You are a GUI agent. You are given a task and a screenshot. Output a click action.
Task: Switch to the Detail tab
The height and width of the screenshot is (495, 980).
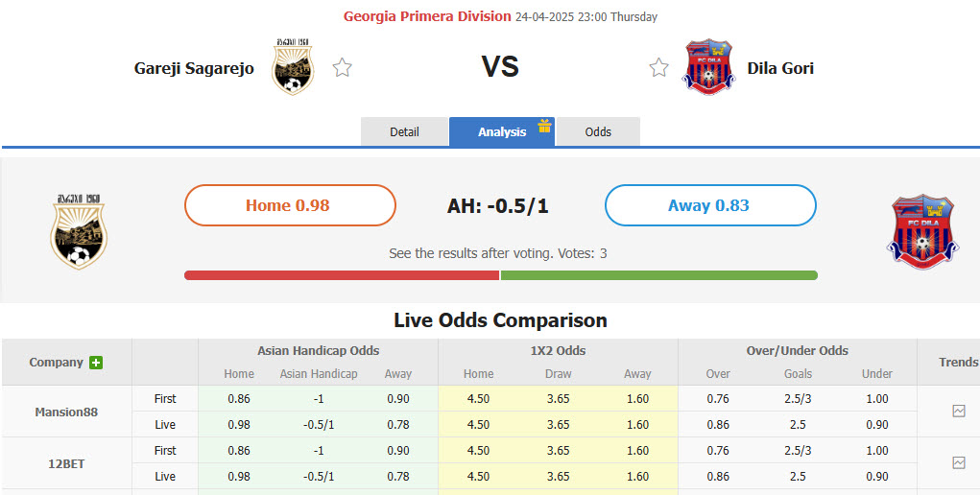click(x=404, y=132)
